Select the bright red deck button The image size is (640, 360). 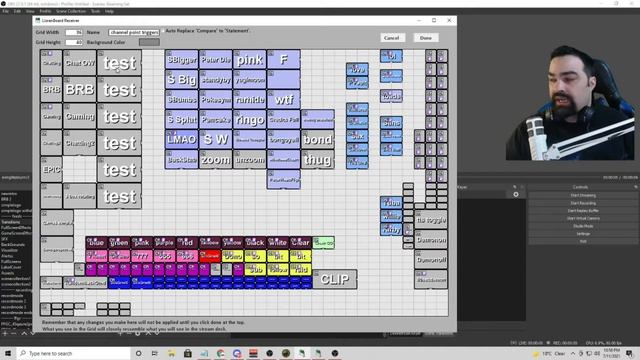point(210,256)
